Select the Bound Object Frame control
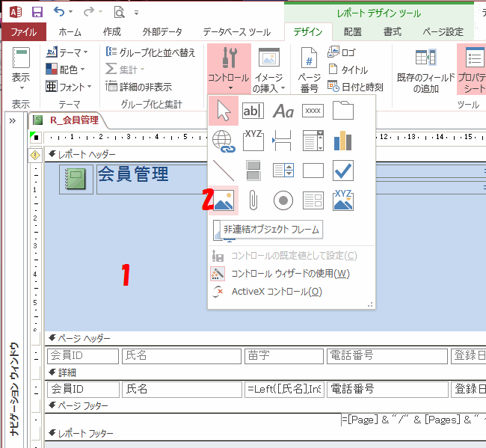 (x=342, y=200)
